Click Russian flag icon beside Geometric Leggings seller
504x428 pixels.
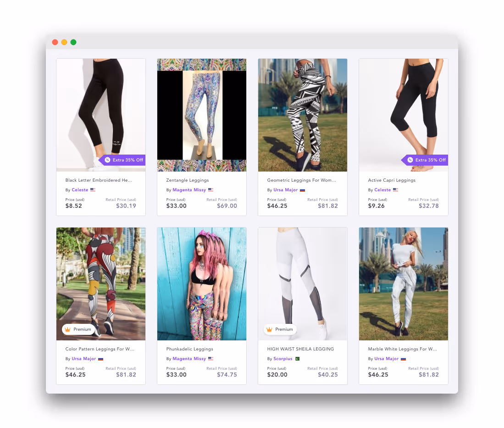303,190
